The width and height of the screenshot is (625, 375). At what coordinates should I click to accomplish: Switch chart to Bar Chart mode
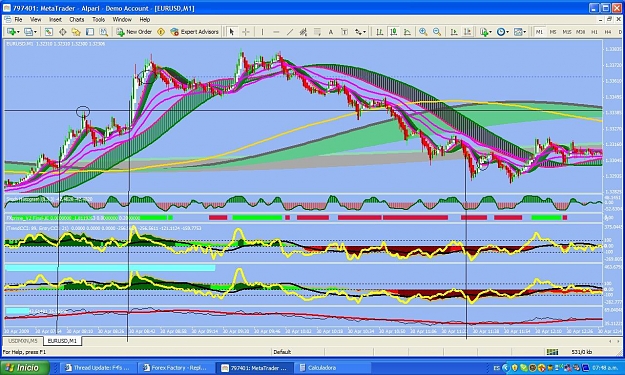(x=379, y=32)
